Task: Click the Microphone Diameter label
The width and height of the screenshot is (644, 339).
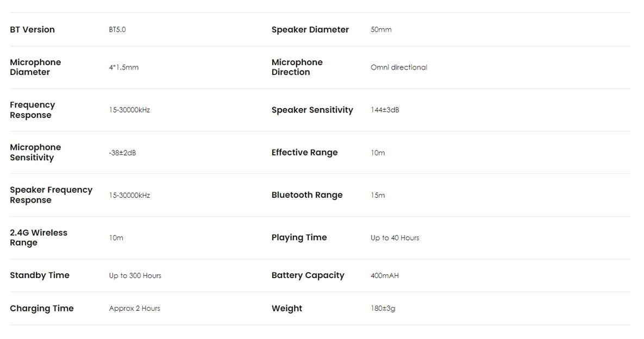Action: click(35, 67)
